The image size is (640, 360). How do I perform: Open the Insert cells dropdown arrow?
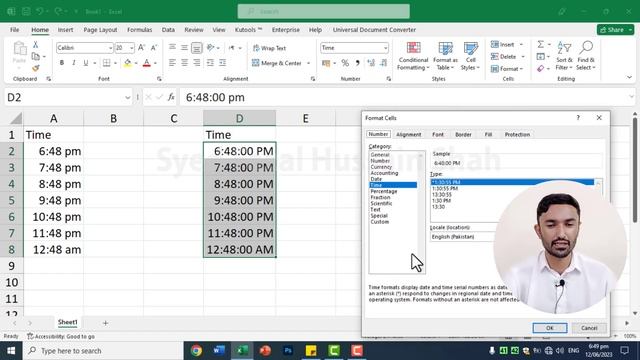point(521,44)
